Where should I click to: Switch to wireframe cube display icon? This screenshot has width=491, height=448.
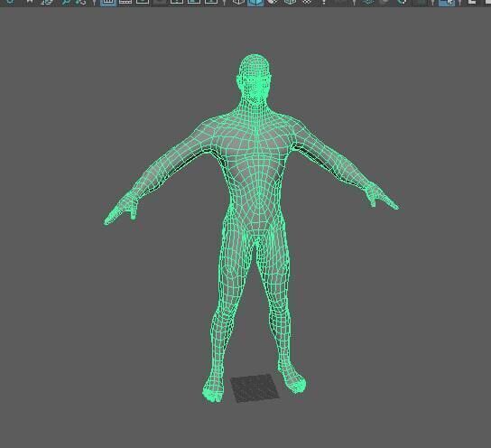pos(238,2)
